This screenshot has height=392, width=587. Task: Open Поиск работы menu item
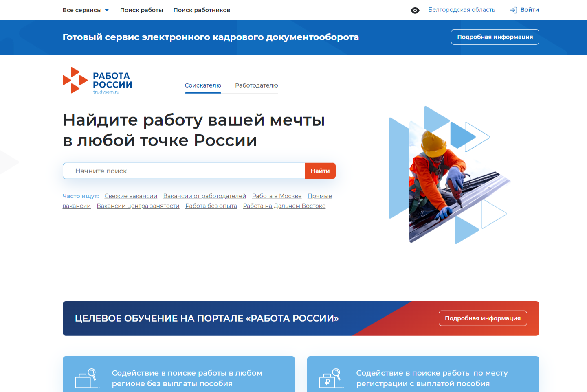tap(141, 10)
